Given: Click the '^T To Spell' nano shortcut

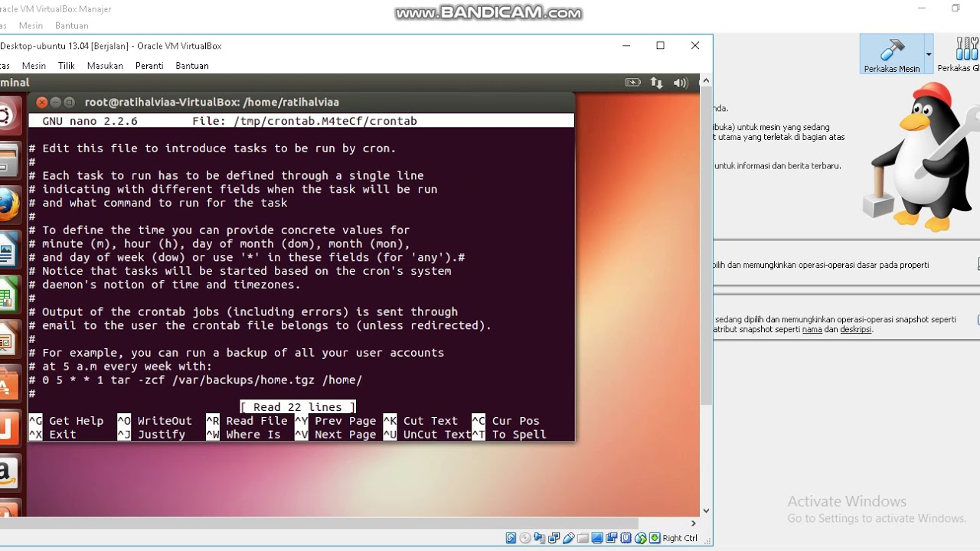Looking at the screenshot, I should 509,435.
